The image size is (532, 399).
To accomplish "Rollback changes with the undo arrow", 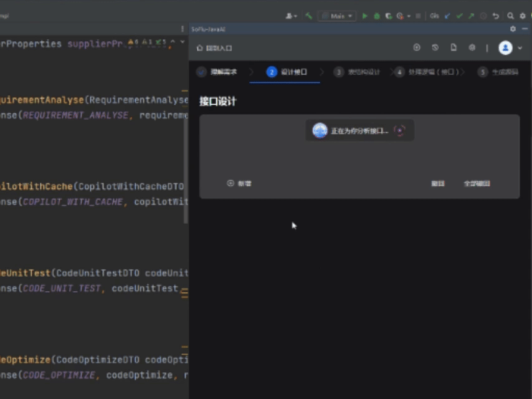I will coord(496,16).
